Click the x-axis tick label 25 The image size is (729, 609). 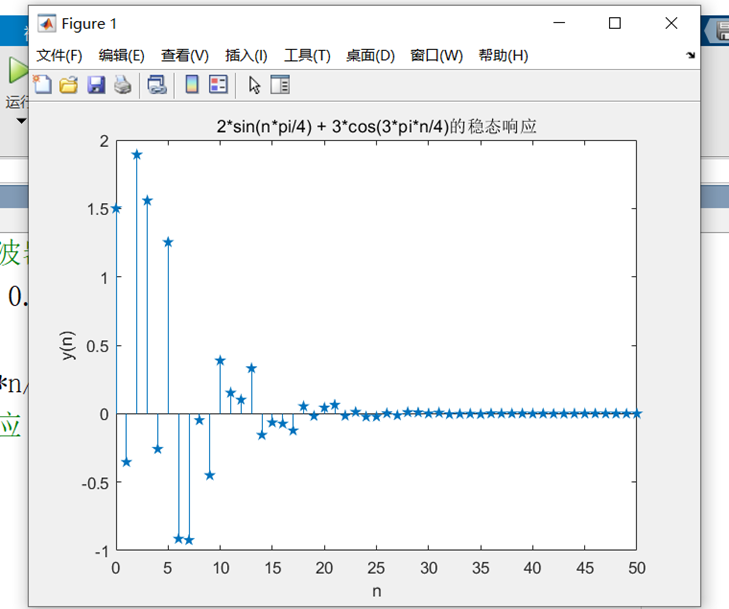coord(376,568)
